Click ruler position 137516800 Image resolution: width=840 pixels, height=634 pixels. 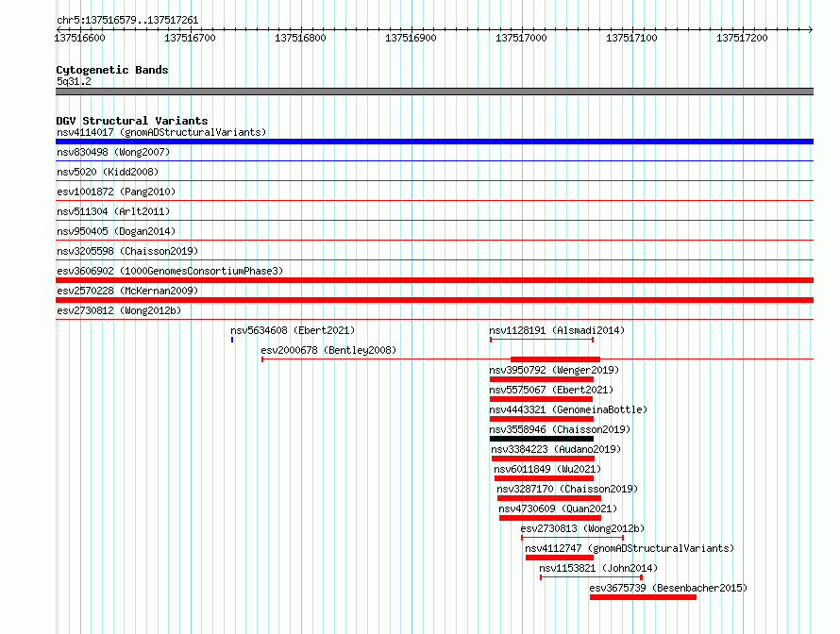click(300, 38)
